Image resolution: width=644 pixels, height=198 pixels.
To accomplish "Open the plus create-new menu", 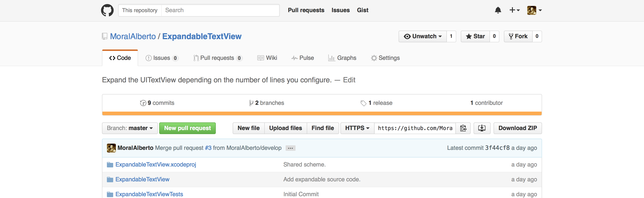I will tap(514, 10).
